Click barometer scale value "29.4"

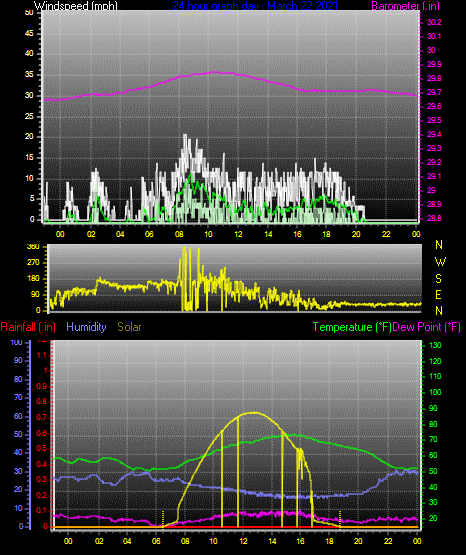point(434,135)
